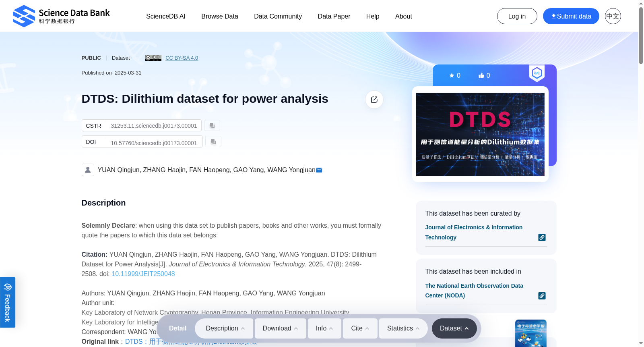This screenshot has height=347, width=644.
Task: Click the Science Data Bank logo
Action: [x=61, y=16]
